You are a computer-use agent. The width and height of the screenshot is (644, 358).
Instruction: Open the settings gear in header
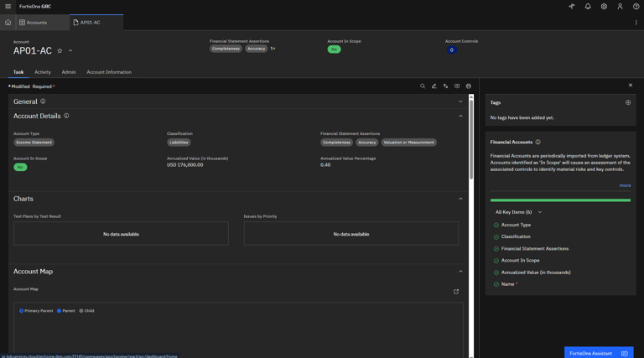click(604, 6)
